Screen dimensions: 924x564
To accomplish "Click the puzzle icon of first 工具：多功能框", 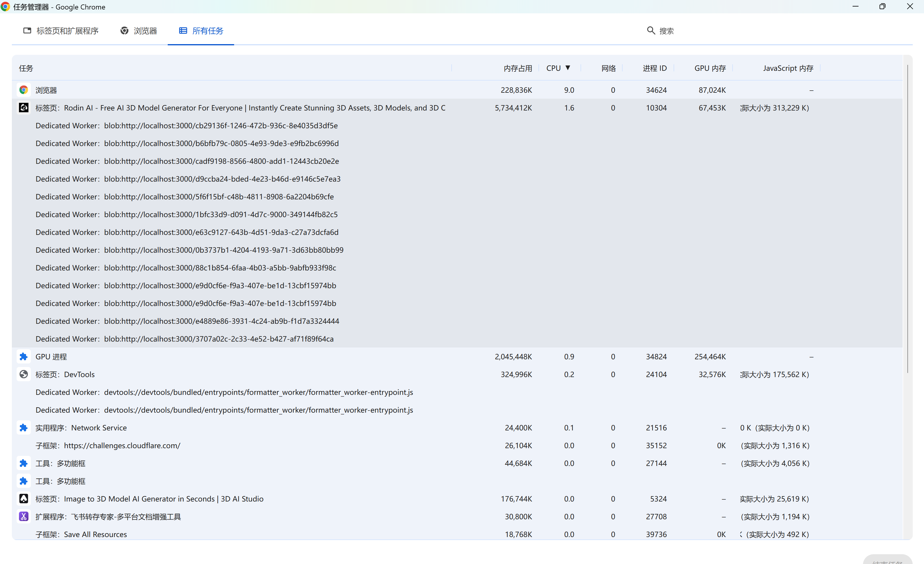I will (x=24, y=463).
